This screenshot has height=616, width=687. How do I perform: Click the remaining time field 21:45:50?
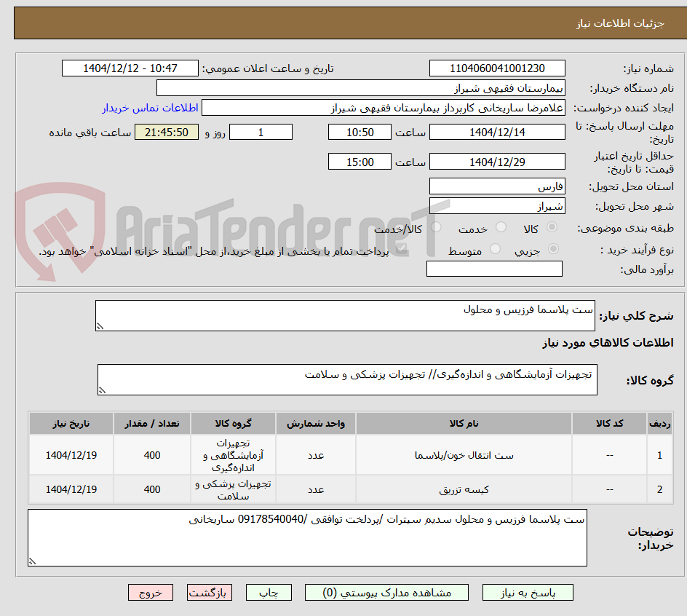coord(167,132)
